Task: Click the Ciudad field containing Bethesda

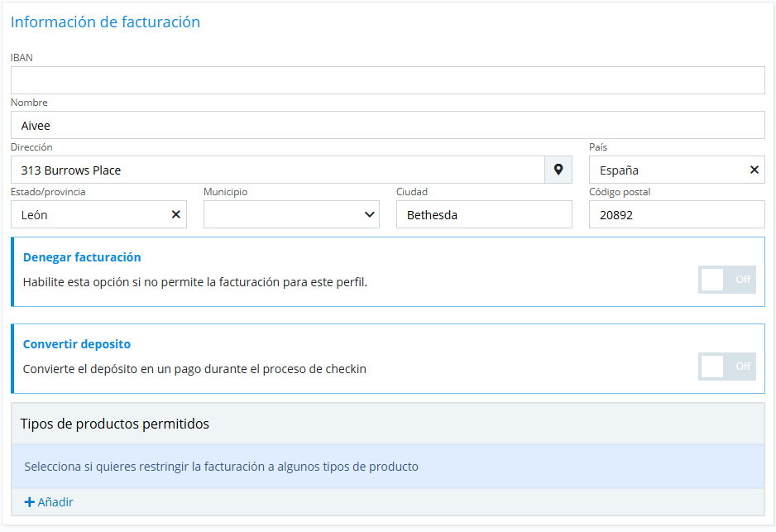Action: coord(484,214)
